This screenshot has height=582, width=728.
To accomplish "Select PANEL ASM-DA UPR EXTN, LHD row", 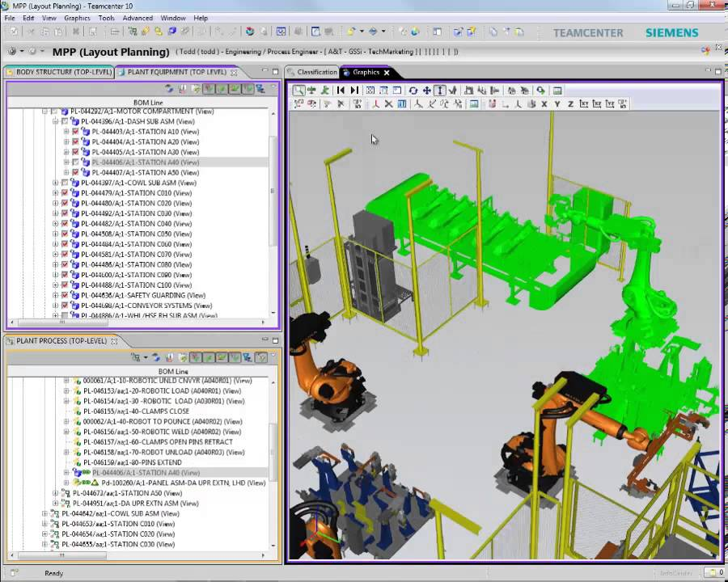I will [x=184, y=483].
